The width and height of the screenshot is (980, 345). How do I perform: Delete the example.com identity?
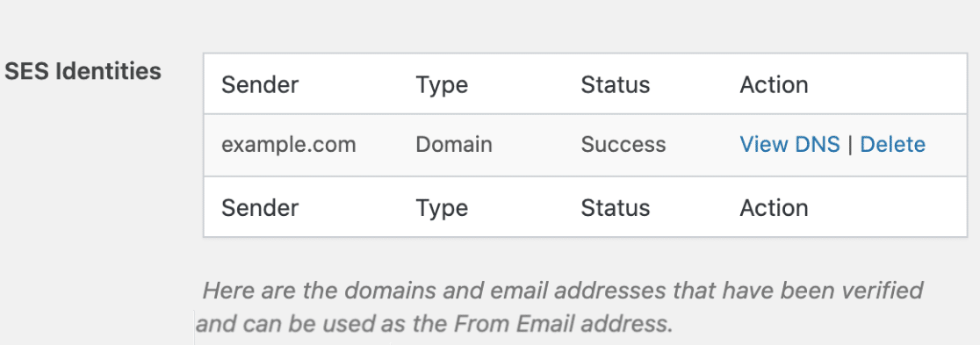pyautogui.click(x=892, y=144)
